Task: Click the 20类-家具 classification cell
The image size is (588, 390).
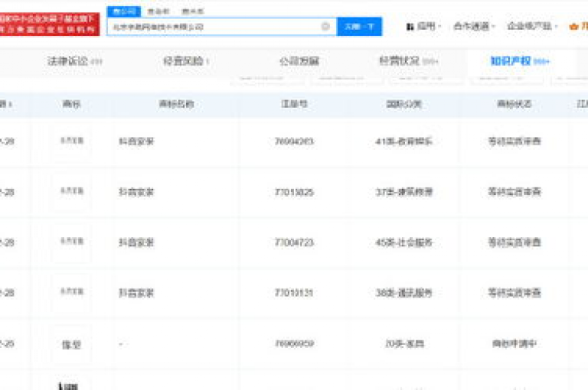Action: tap(404, 343)
